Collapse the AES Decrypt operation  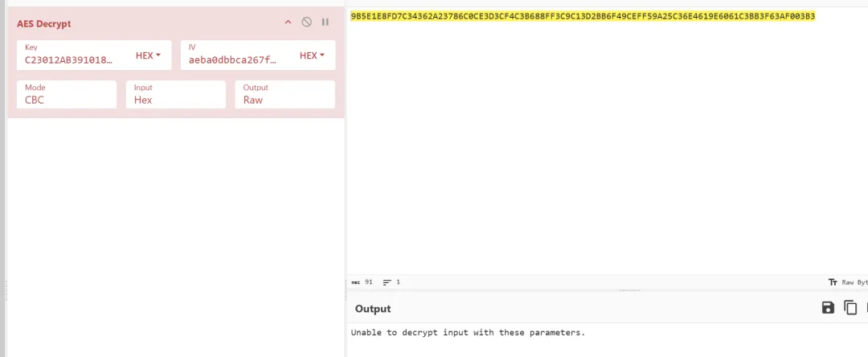coord(288,23)
